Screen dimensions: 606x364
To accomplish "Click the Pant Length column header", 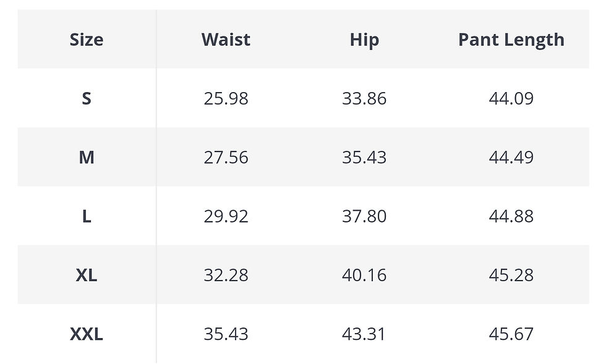I will (511, 40).
